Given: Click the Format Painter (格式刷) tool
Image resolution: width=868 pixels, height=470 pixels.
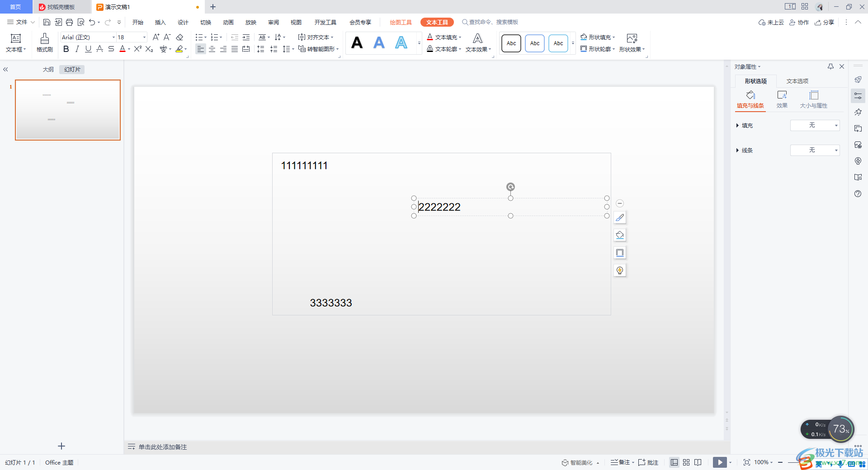Looking at the screenshot, I should pos(45,43).
